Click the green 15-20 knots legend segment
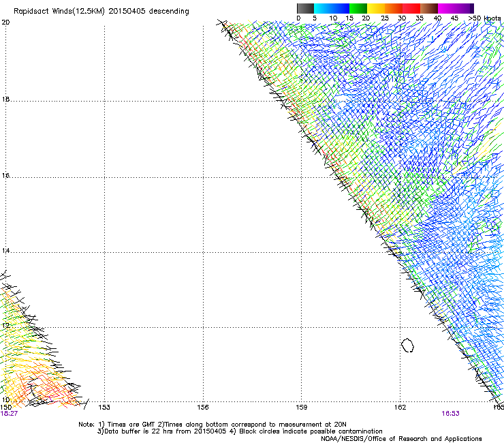Image resolution: width=504 pixels, height=443 pixels. pos(358,8)
